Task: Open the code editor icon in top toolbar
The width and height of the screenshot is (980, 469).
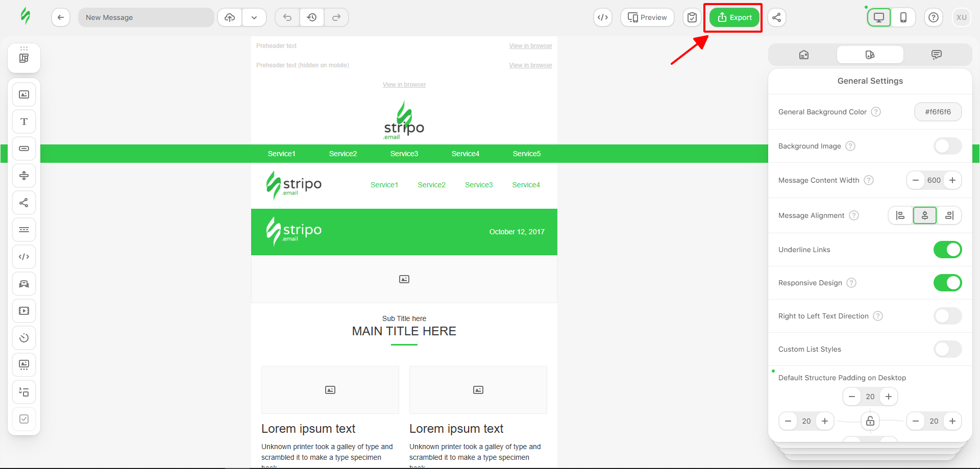Action: 603,17
